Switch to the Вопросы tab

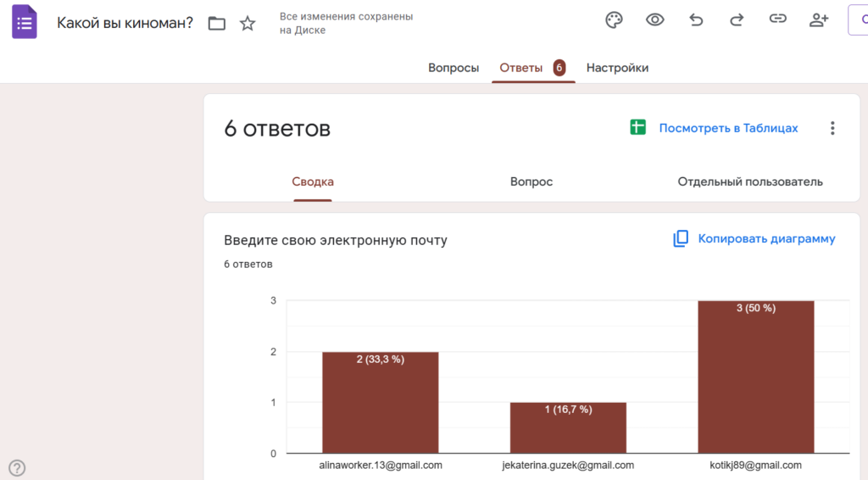click(453, 68)
